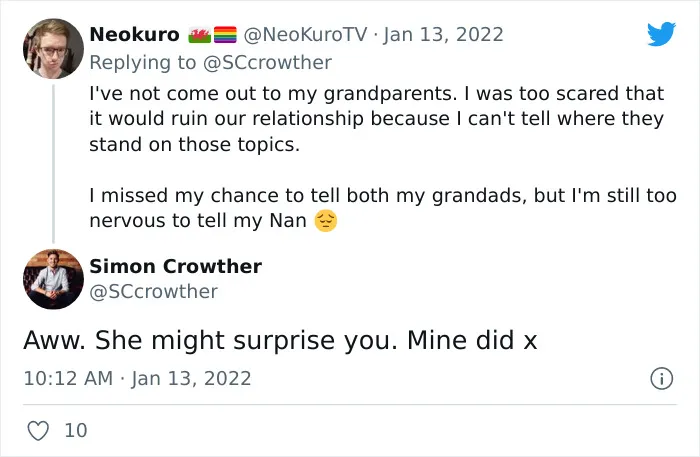
Task: Click the @SCcrowther handle under Simon Crowther
Action: coord(154,292)
